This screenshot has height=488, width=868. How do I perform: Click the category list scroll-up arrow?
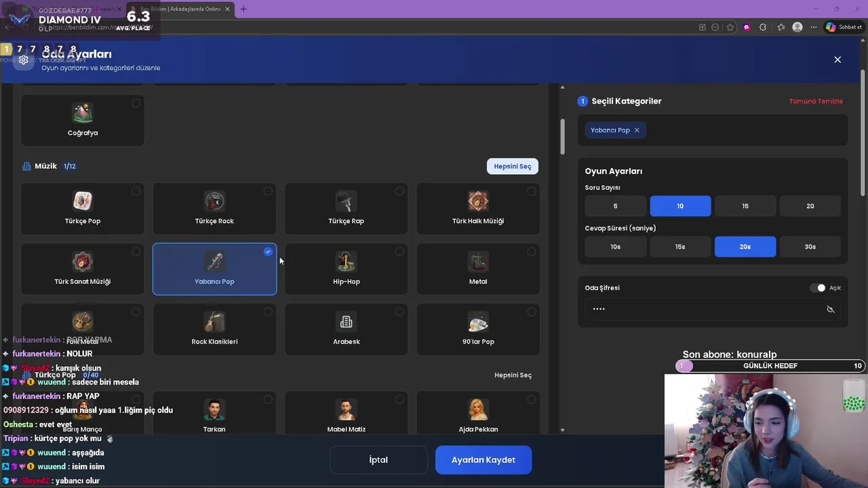[562, 87]
